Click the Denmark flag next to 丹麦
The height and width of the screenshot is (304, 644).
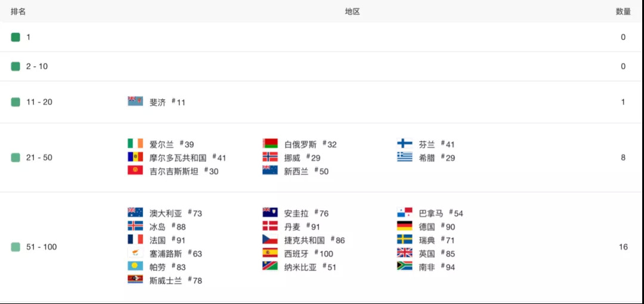pos(270,226)
